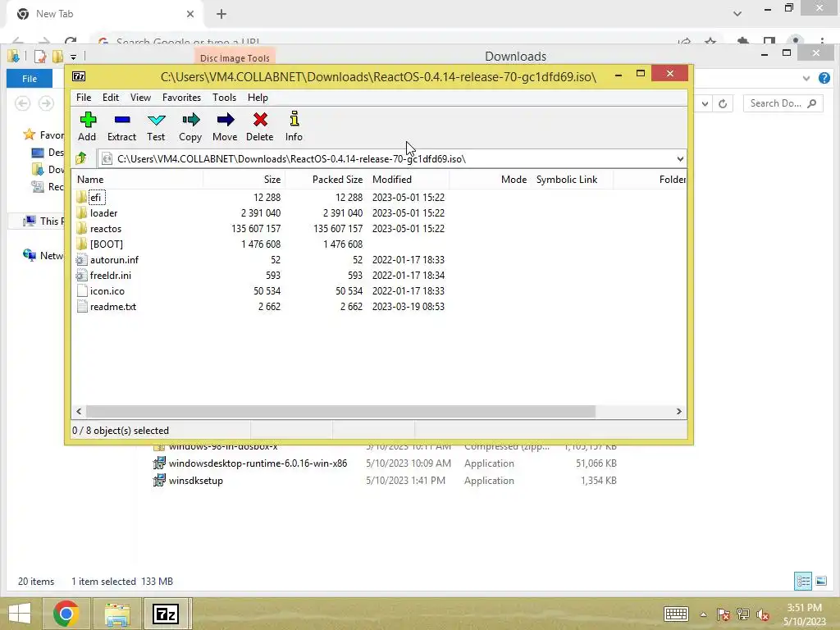Switch Explorer to details view
Image resolution: width=840 pixels, height=630 pixels.
click(803, 581)
